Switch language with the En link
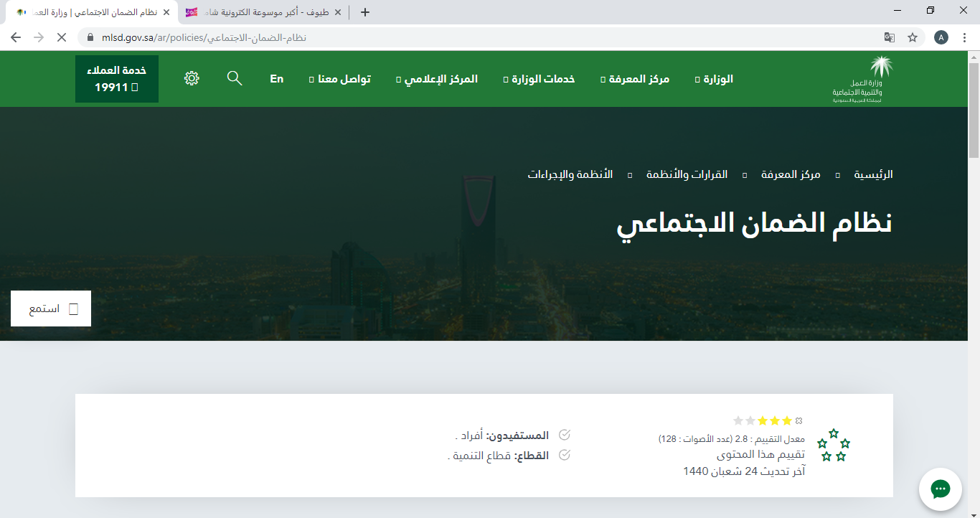The image size is (980, 518). click(277, 79)
